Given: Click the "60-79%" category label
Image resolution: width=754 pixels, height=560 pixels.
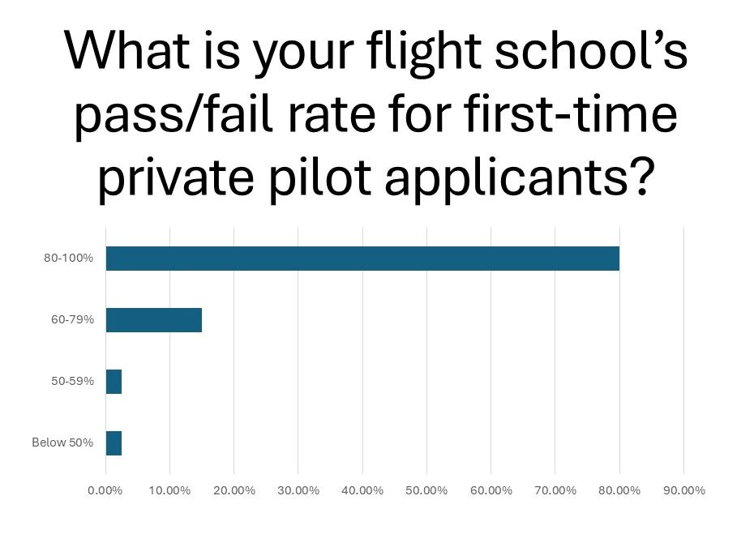Looking at the screenshot, I should pos(72,320).
